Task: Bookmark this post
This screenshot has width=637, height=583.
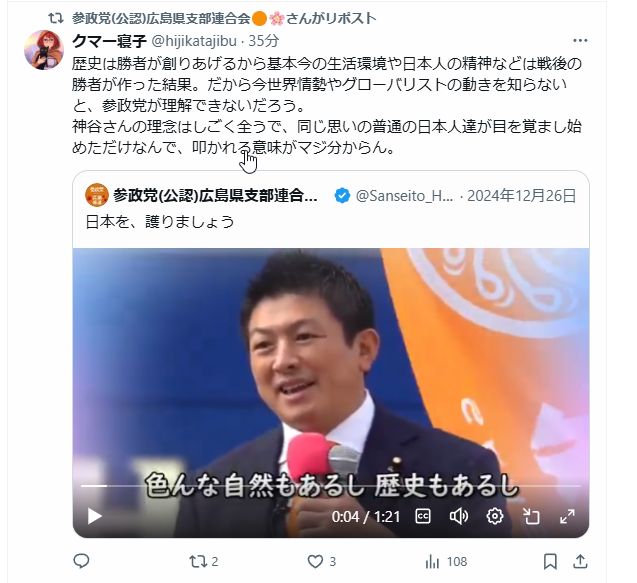Action: click(x=550, y=561)
